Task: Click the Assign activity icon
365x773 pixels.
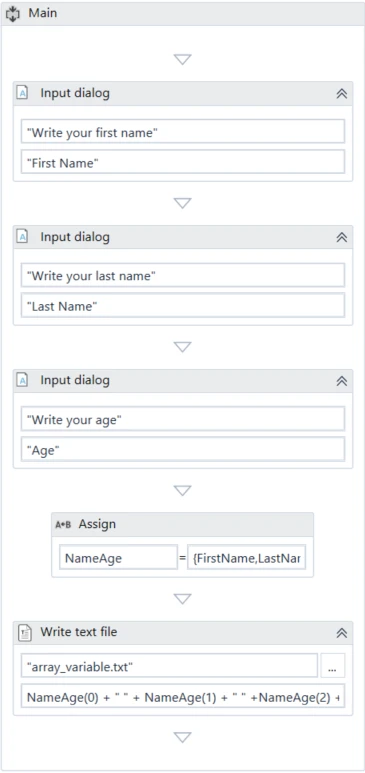Action: tap(63, 525)
